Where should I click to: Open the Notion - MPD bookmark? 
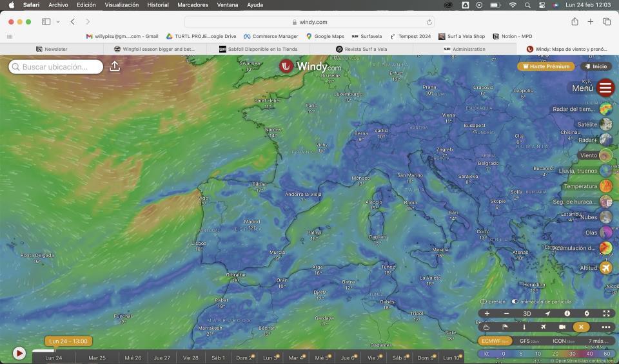pos(513,36)
